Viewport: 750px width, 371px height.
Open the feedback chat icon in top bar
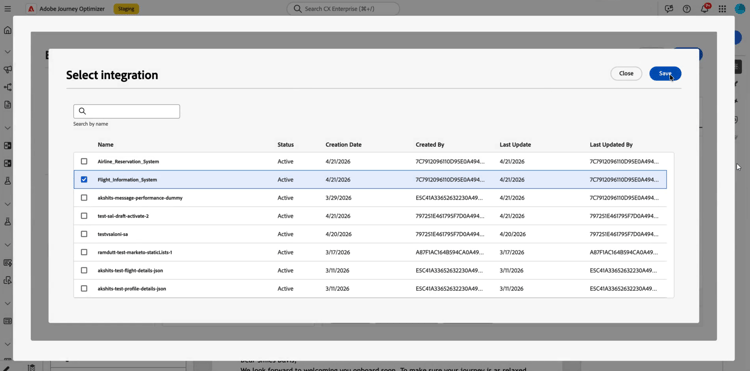pyautogui.click(x=669, y=9)
